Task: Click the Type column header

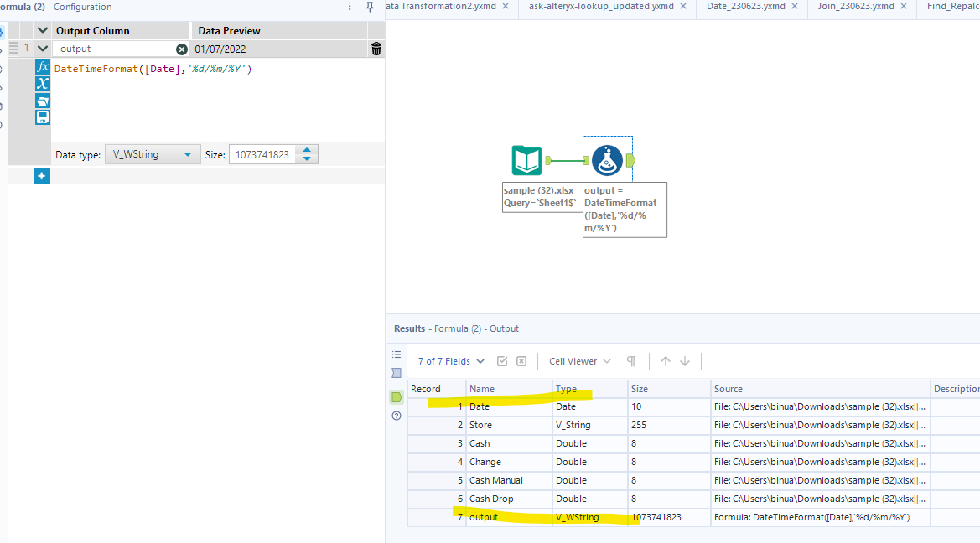Action: pyautogui.click(x=590, y=389)
